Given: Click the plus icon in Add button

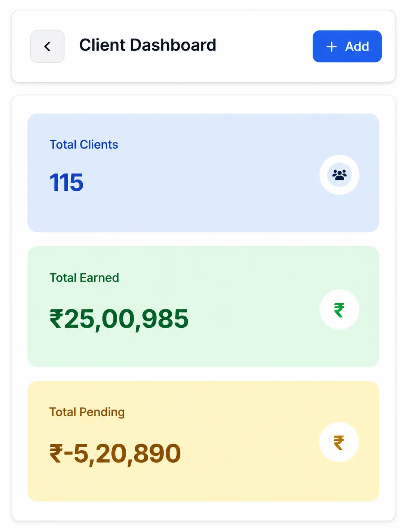Looking at the screenshot, I should 331,47.
